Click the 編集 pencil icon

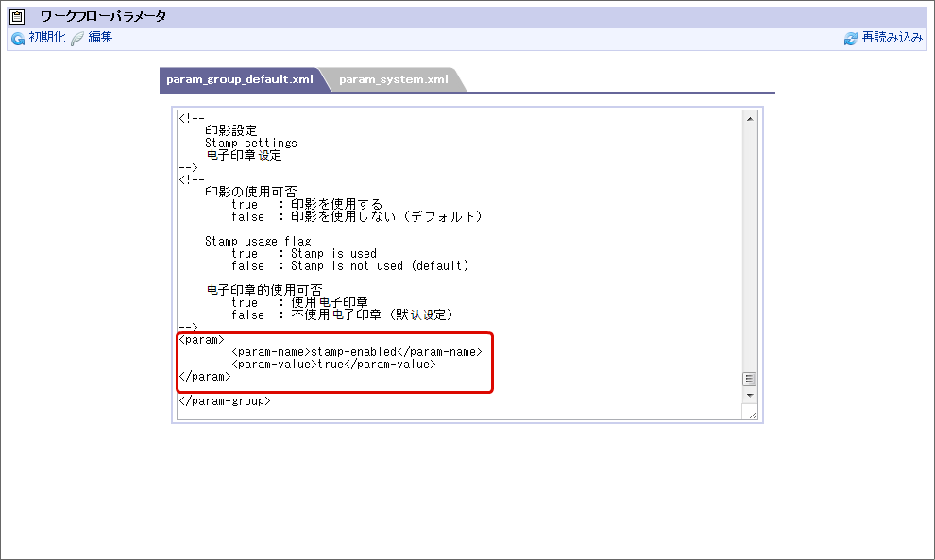[x=77, y=39]
